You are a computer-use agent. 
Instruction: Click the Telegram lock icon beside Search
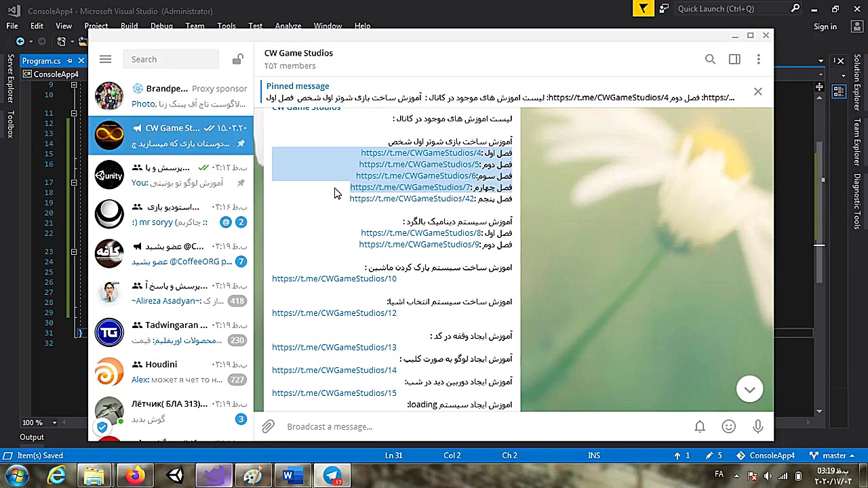click(237, 60)
